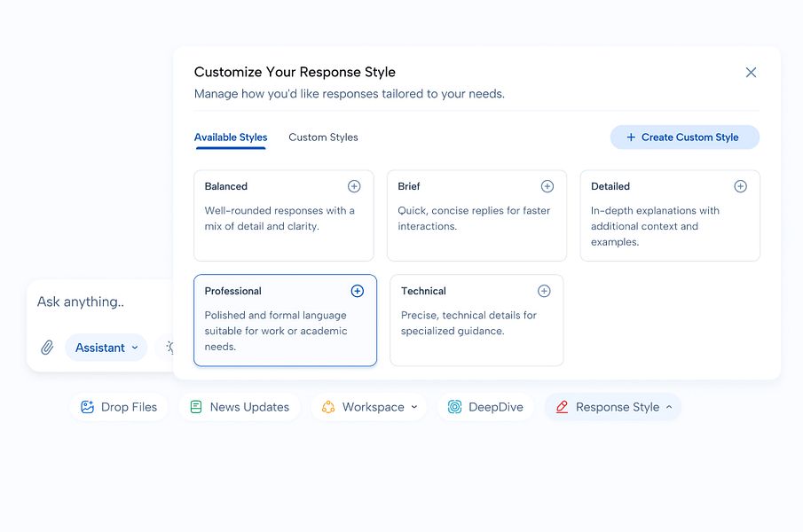
Task: Add the Detailed style plus icon
Action: coord(740,186)
